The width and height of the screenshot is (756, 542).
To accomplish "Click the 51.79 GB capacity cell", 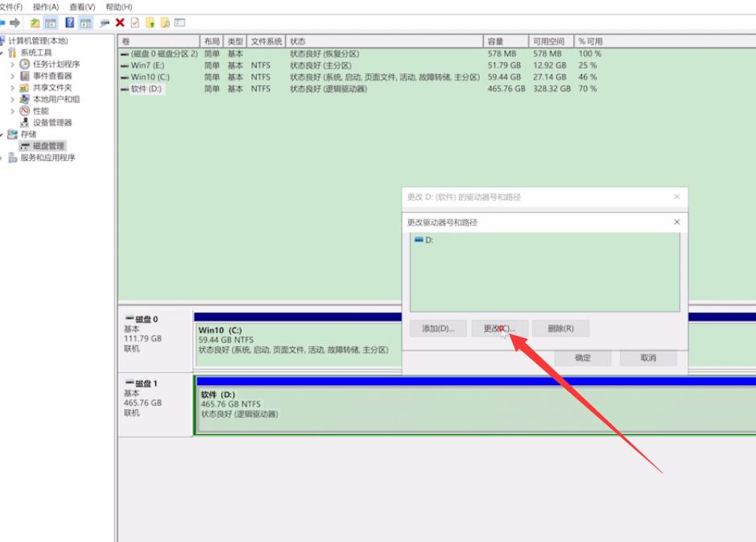I will coord(504,65).
